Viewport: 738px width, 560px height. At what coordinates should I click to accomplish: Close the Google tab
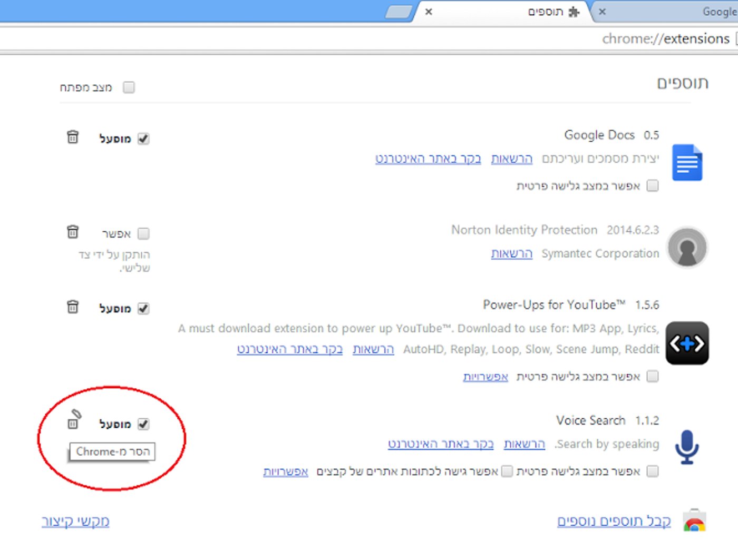point(602,12)
